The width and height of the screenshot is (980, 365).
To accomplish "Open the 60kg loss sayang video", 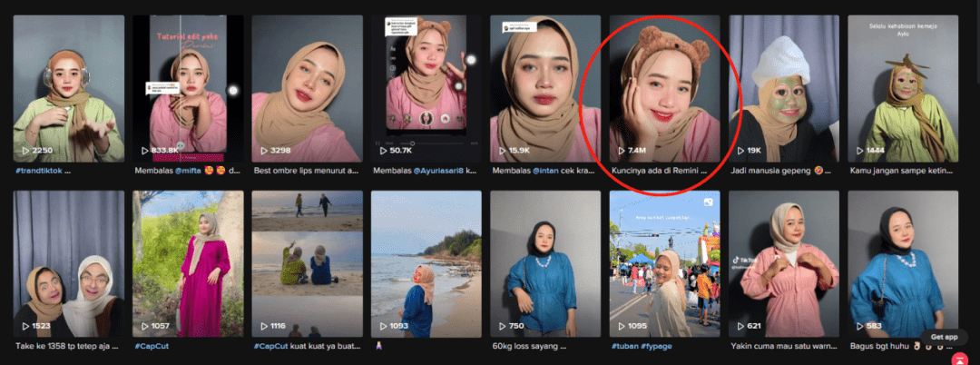I will coord(545,263).
